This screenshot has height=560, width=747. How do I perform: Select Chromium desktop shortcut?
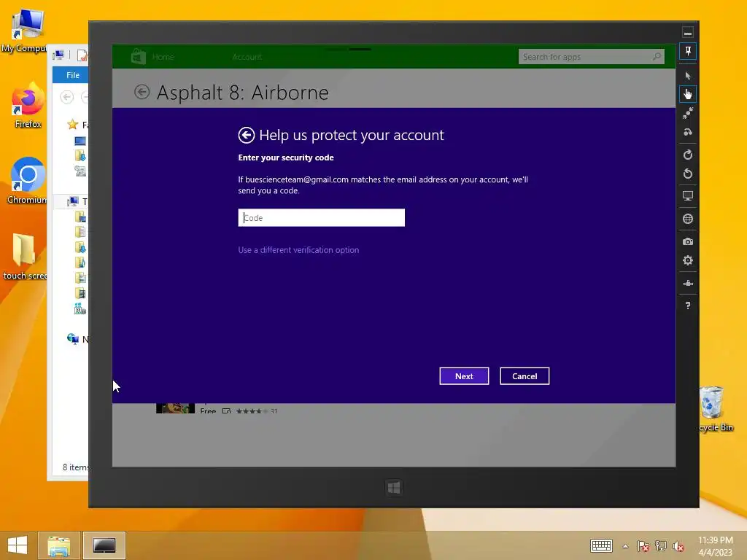tap(27, 181)
